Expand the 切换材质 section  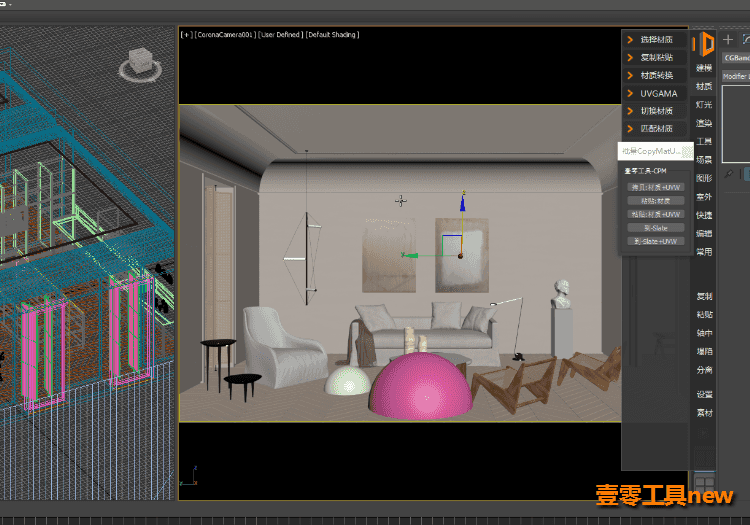[654, 111]
